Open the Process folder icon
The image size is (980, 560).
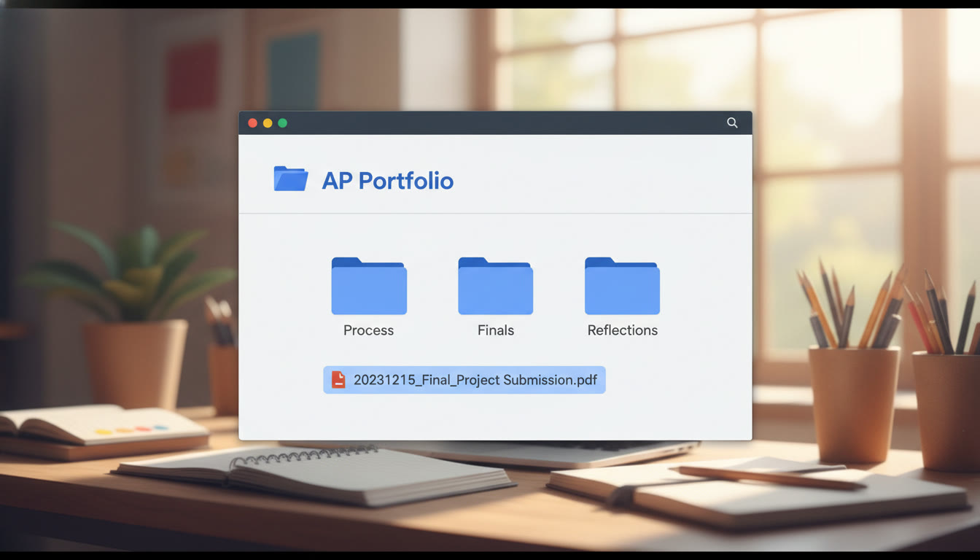(369, 287)
